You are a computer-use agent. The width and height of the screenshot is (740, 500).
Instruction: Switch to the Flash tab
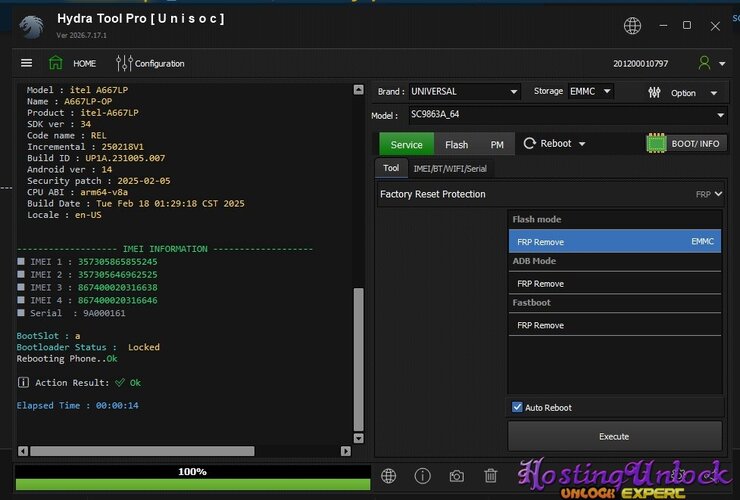pos(456,144)
